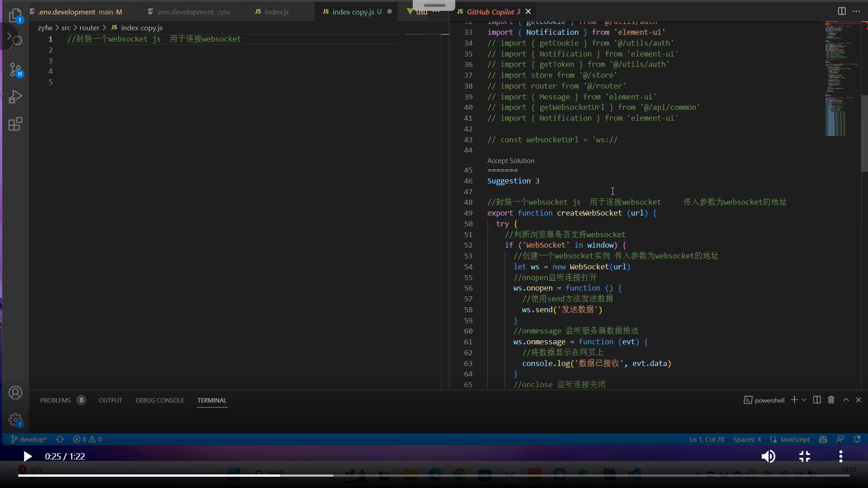Open the Search sidebar icon
868x488 pixels.
click(x=15, y=41)
